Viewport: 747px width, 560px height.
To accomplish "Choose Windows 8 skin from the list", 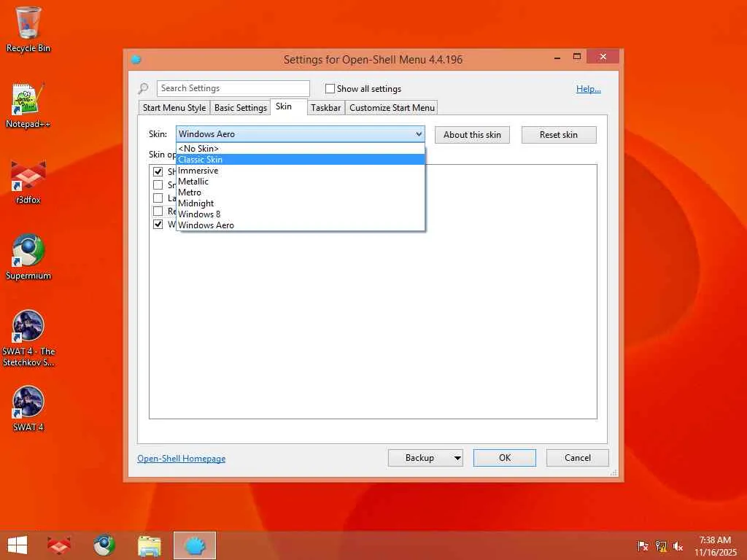I will (x=300, y=214).
